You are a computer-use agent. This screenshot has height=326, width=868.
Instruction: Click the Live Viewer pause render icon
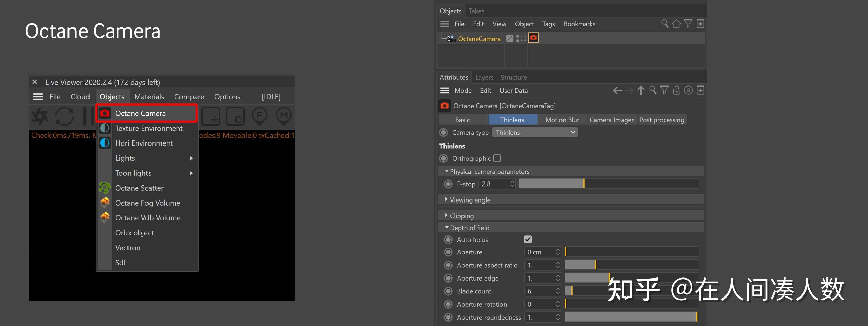88,116
